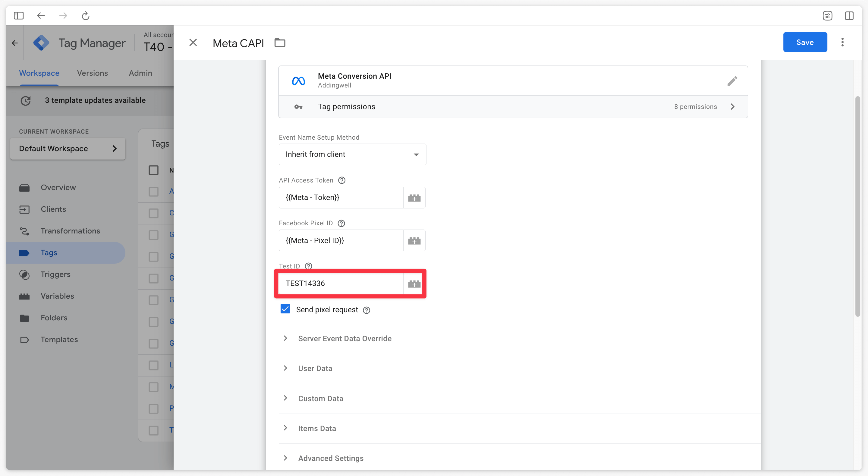Click the blue Save button
Image resolution: width=868 pixels, height=476 pixels.
coord(805,42)
